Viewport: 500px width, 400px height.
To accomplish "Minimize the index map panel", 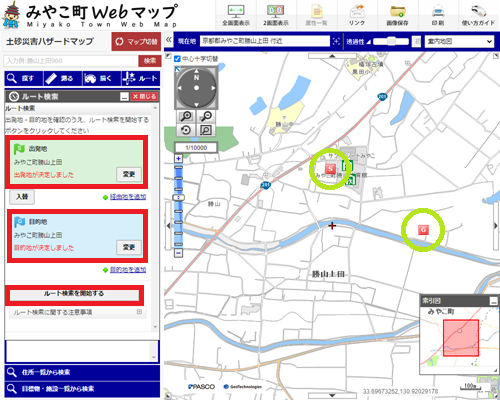I will click(493, 301).
